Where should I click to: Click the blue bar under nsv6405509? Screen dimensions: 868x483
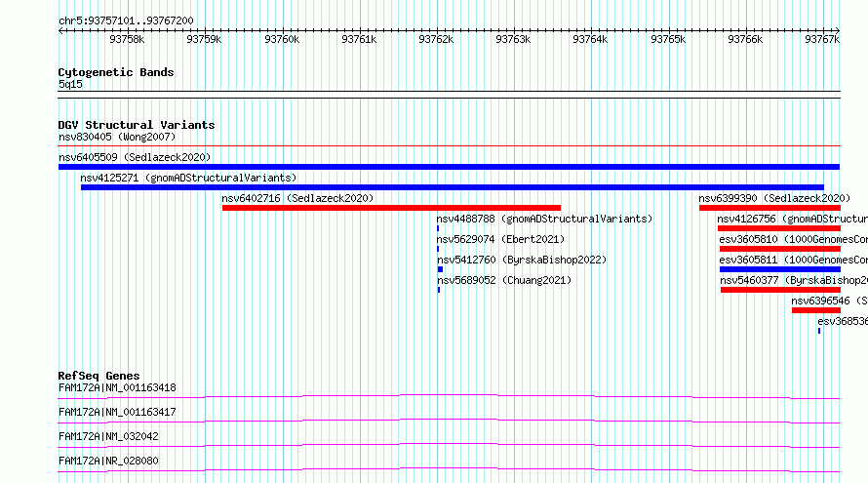click(x=449, y=167)
